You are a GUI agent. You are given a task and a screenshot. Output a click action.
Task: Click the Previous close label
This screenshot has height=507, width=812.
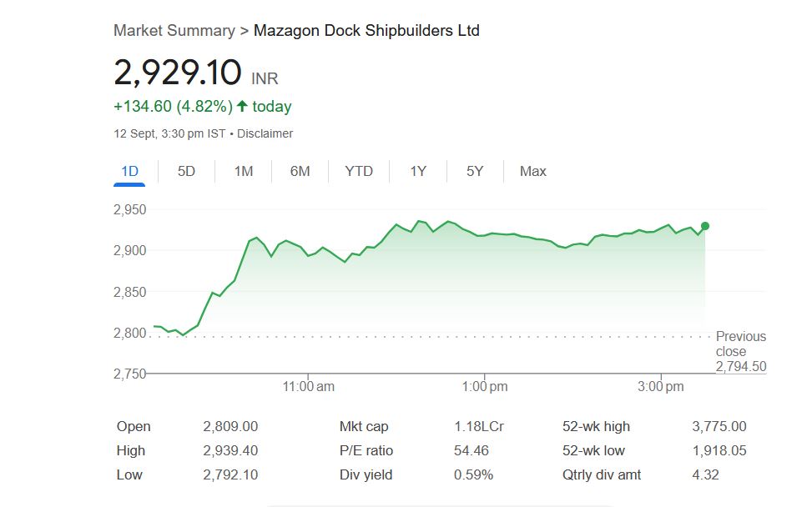point(740,344)
